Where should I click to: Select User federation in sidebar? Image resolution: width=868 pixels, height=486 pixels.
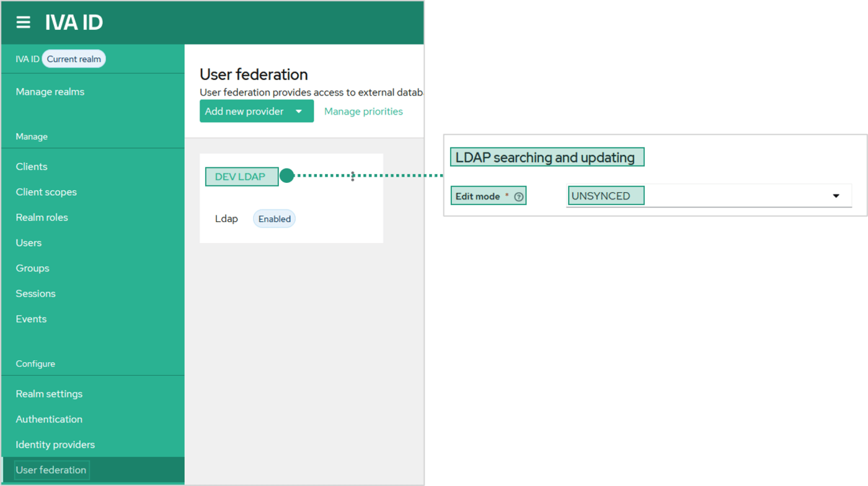click(51, 470)
